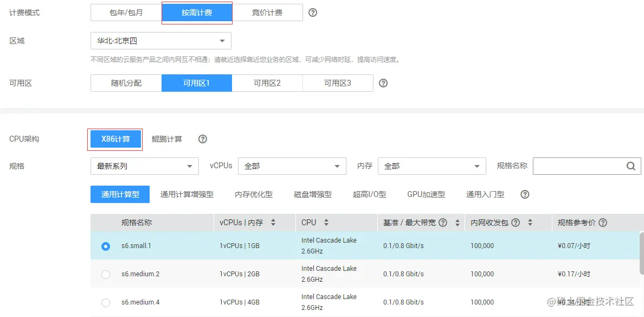644x317 pixels.
Task: Click 100,000 value in s6.medium.4 row
Action: pyautogui.click(x=482, y=302)
